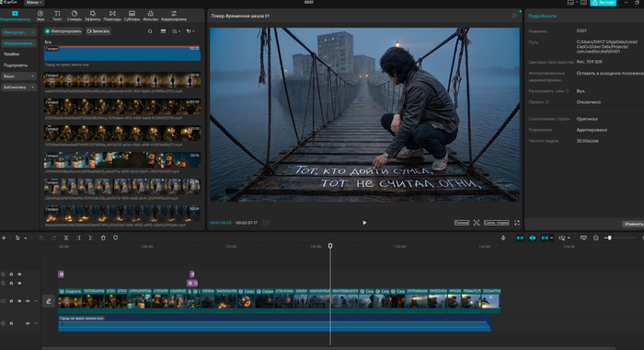Click the Экспорт button
This screenshot has width=644, height=350.
[x=604, y=3]
